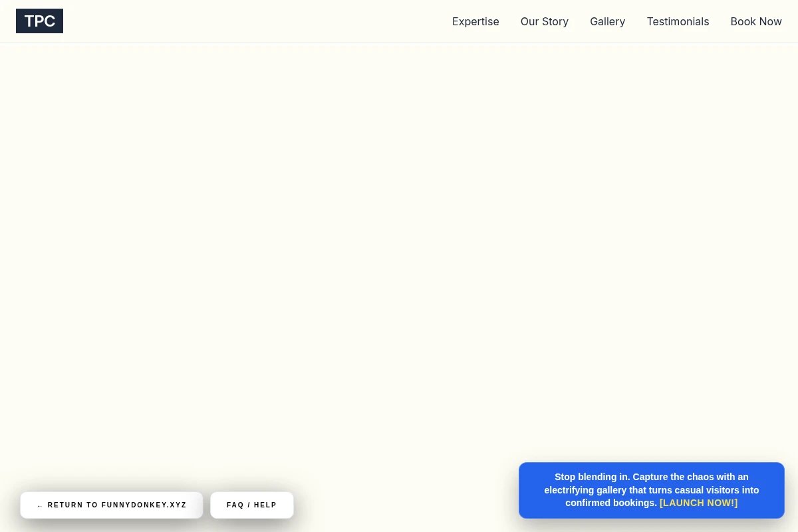Select Book Now in navigation
Screen dimensions: 798x532
coord(756,21)
